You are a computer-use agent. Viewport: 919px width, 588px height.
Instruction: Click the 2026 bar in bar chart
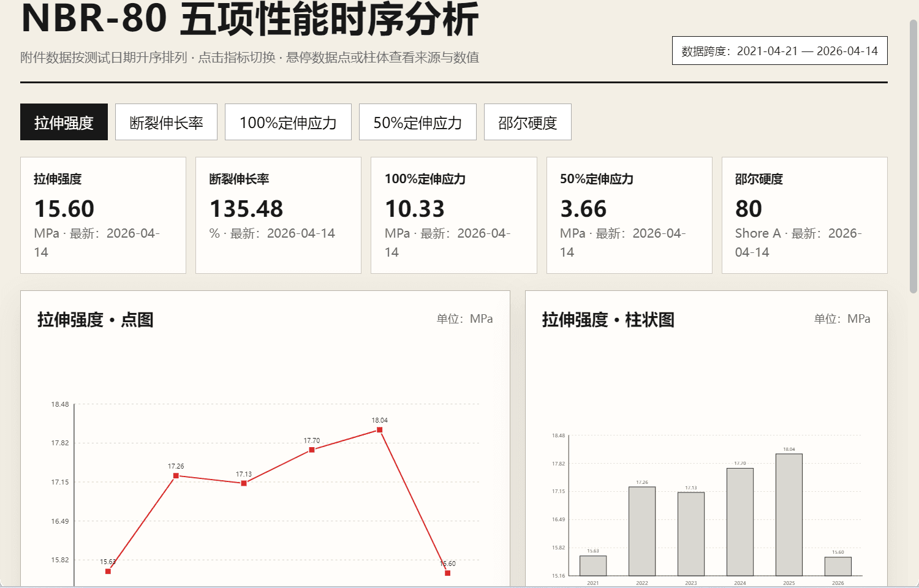tap(838, 567)
